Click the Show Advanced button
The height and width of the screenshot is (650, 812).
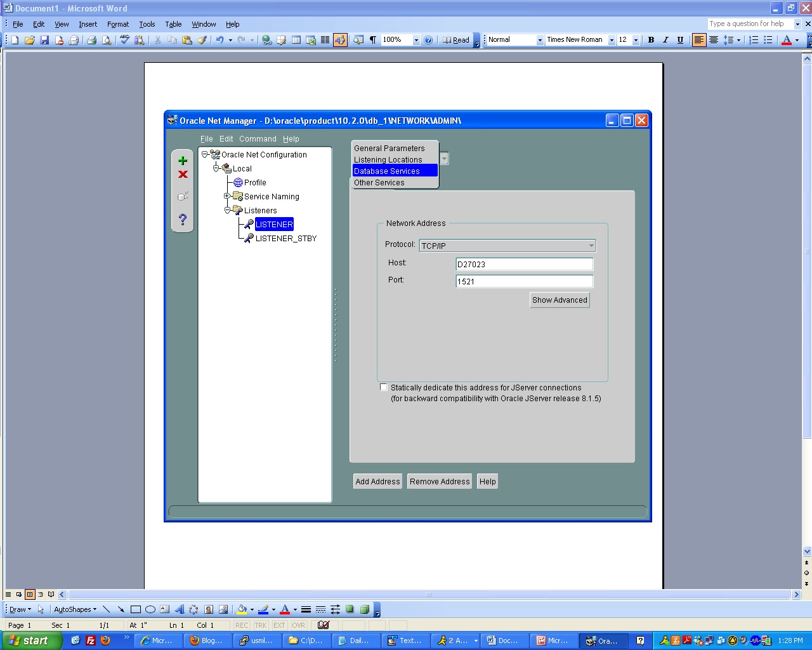tap(560, 300)
